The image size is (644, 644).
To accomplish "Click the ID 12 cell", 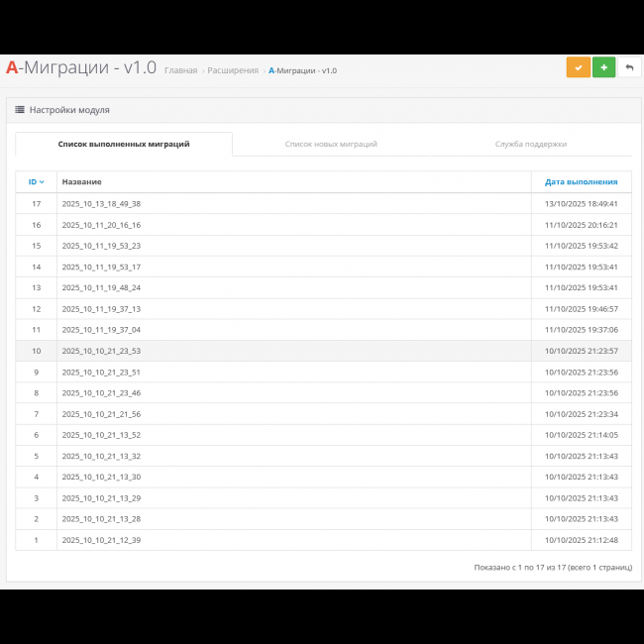I will click(x=36, y=309).
